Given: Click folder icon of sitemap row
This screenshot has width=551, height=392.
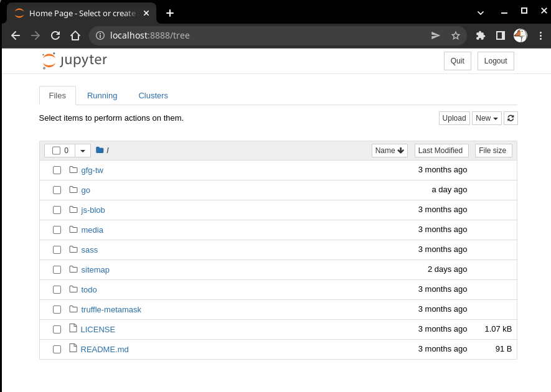Looking at the screenshot, I should [x=73, y=269].
